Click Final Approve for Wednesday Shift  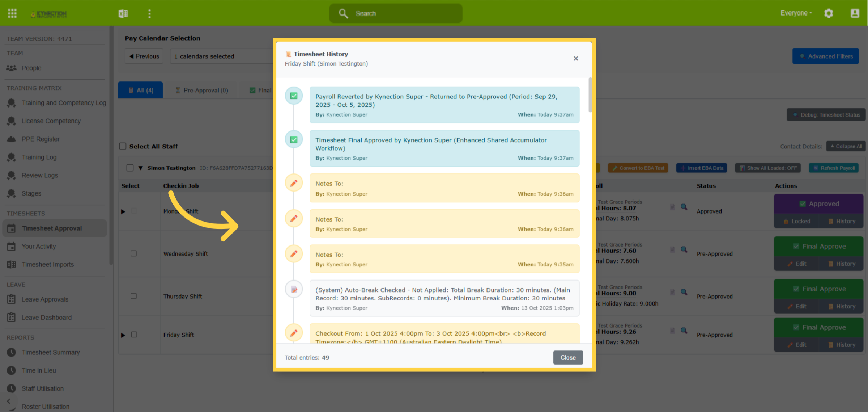click(x=819, y=246)
